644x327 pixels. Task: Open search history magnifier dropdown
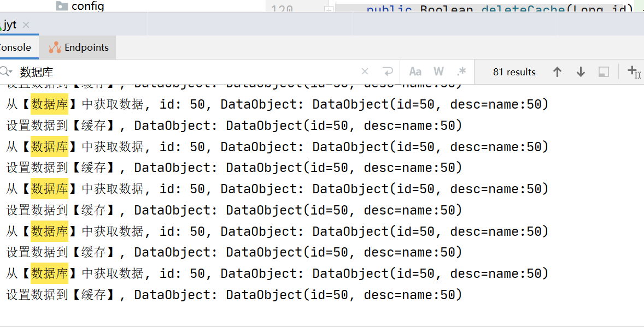pyautogui.click(x=6, y=72)
